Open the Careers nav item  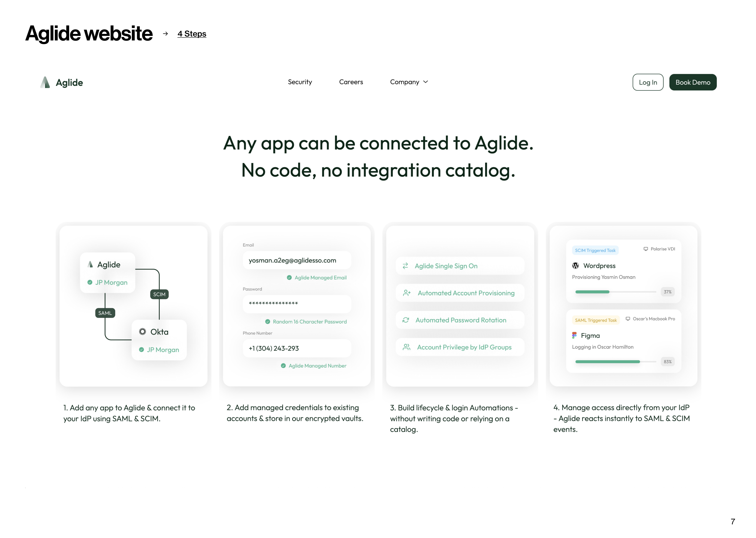point(351,82)
